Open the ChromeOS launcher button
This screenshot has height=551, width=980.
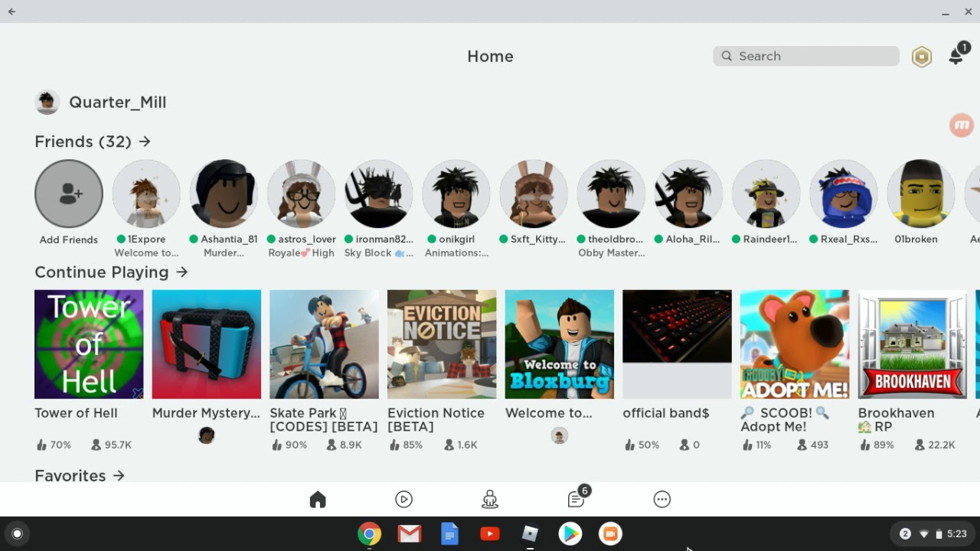click(17, 534)
